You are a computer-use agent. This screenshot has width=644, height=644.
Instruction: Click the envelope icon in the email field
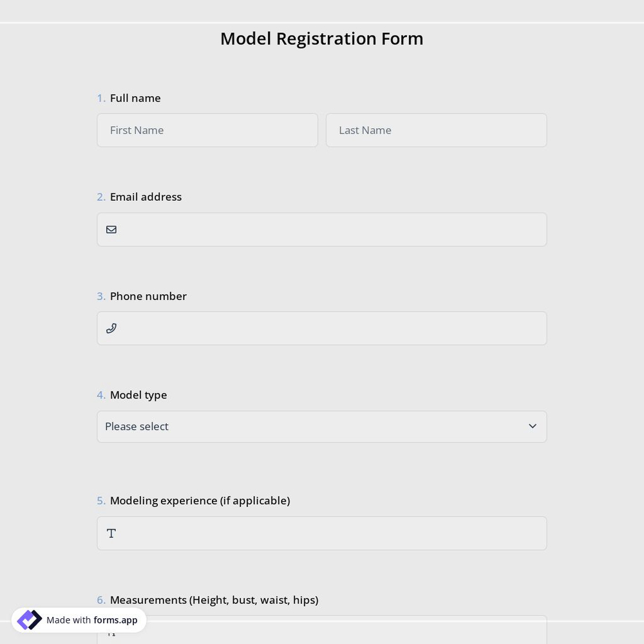pos(111,229)
